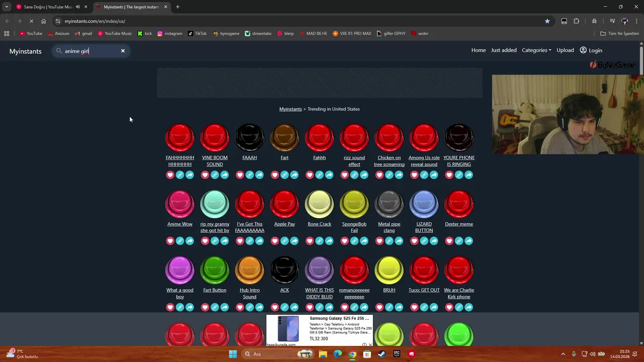Open YOURE PHONE IS RINGING link

(x=459, y=161)
